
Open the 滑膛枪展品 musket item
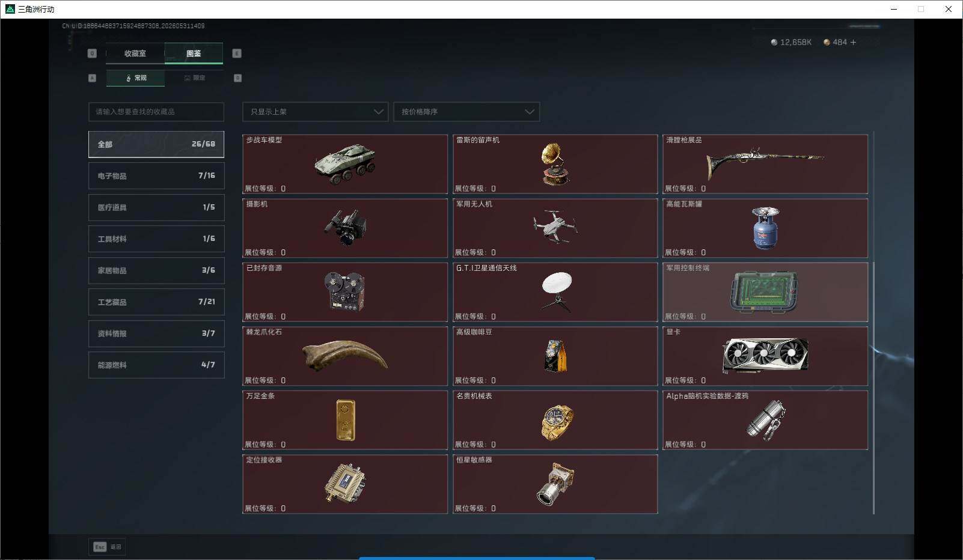[x=765, y=164]
